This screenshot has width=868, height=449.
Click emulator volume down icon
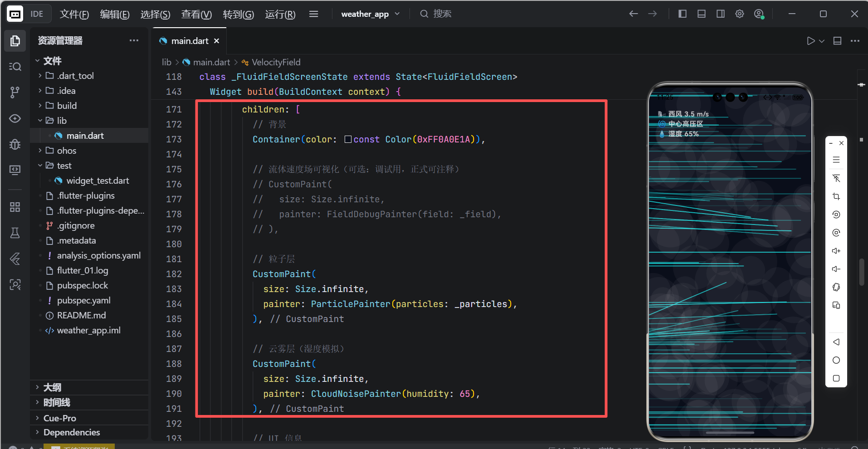click(x=836, y=269)
